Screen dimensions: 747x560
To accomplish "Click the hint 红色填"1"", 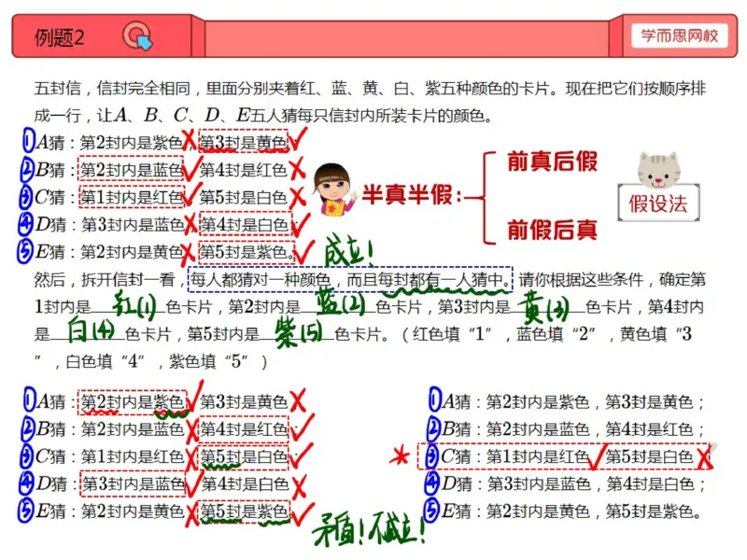I will pos(453,334).
